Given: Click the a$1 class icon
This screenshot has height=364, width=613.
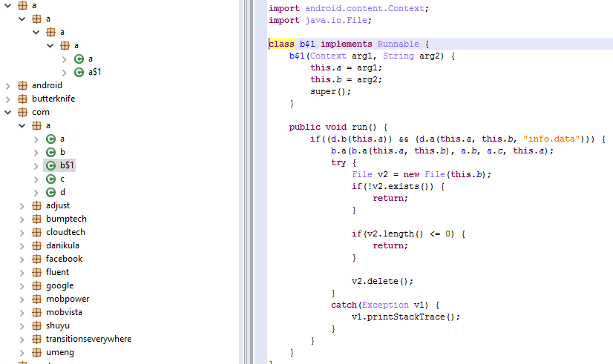Looking at the screenshot, I should [x=79, y=72].
